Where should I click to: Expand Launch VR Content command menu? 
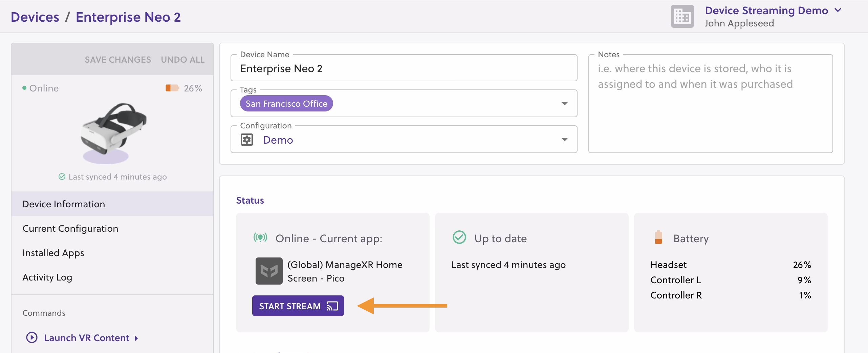coord(136,338)
